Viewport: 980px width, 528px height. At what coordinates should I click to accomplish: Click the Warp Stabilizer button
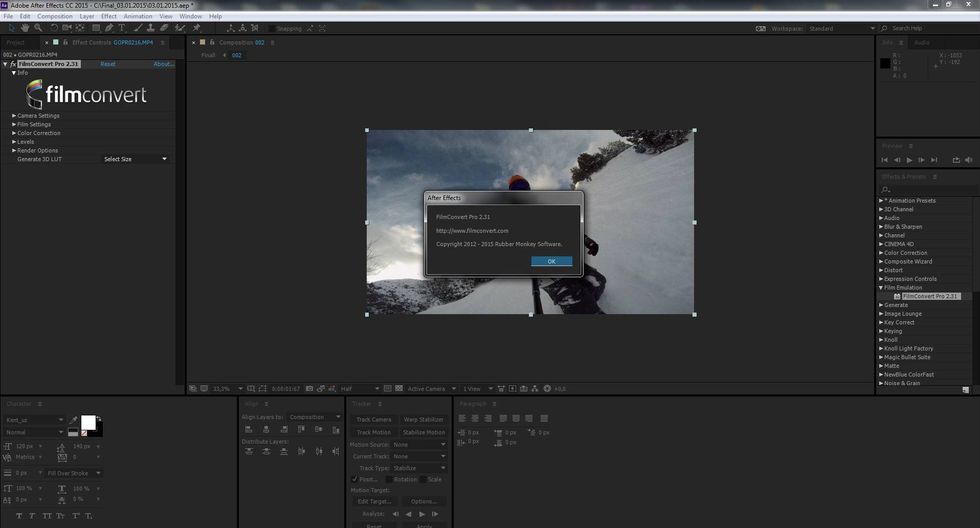click(424, 420)
